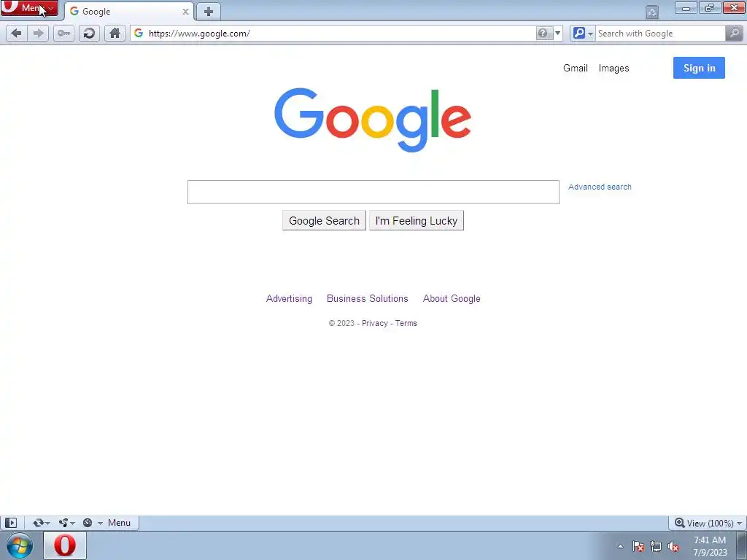
Task: Open the Windows Start menu
Action: (x=20, y=545)
